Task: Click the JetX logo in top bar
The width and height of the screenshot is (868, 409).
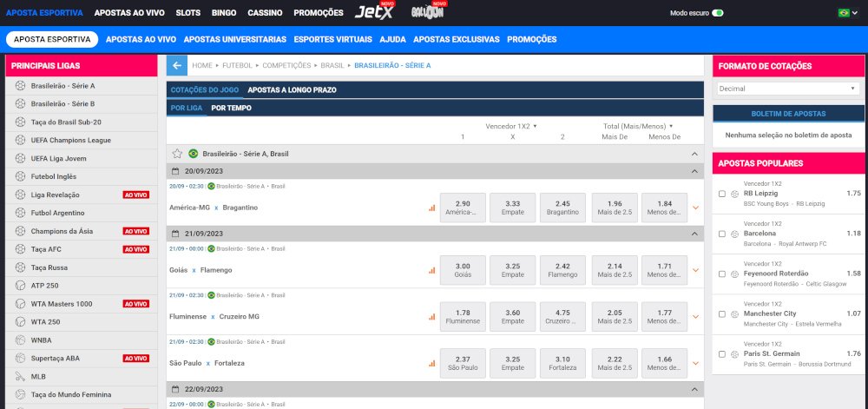Action: pos(374,13)
